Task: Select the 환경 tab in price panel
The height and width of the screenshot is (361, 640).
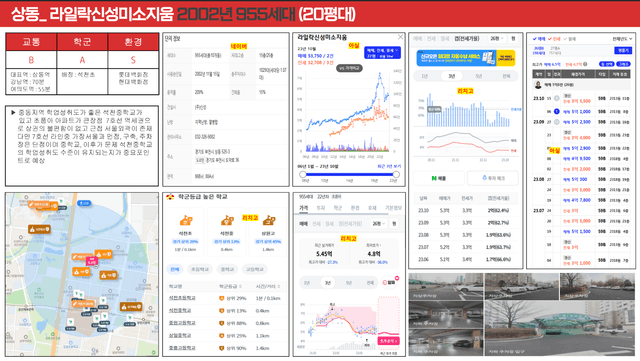Action: [x=355, y=208]
